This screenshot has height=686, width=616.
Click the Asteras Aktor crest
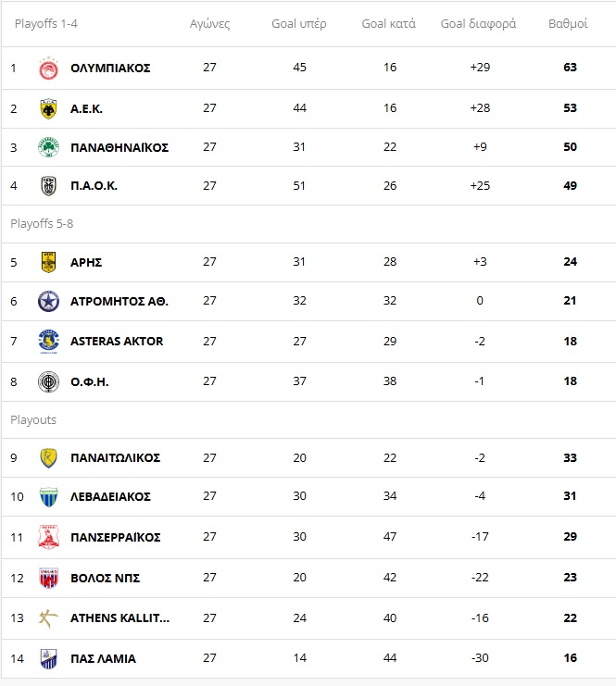pos(48,342)
